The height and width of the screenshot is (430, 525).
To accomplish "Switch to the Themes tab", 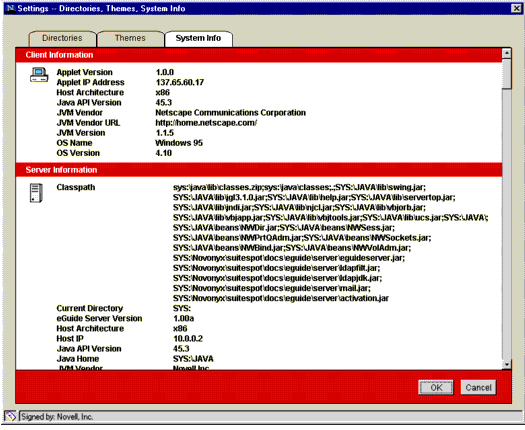I will click(x=130, y=39).
